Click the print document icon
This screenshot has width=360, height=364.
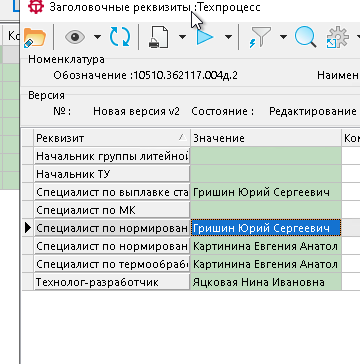click(159, 37)
